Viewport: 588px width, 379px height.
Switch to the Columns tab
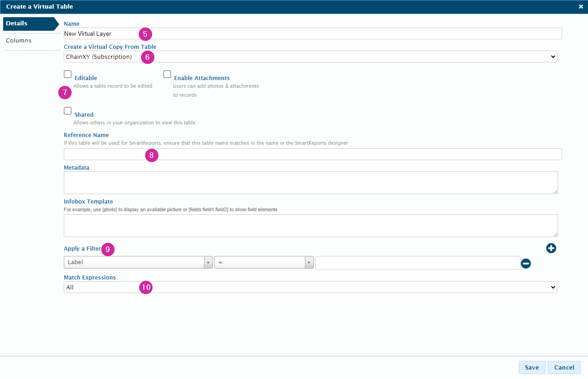(19, 41)
